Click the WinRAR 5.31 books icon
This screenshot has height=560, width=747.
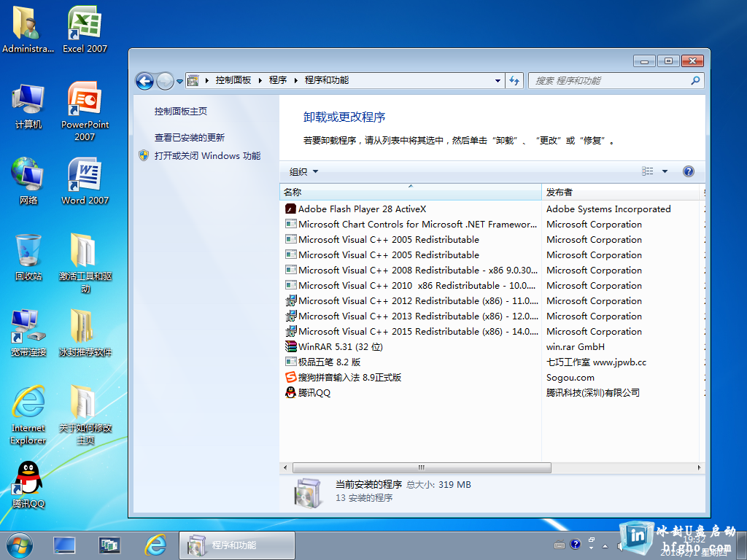[x=290, y=346]
